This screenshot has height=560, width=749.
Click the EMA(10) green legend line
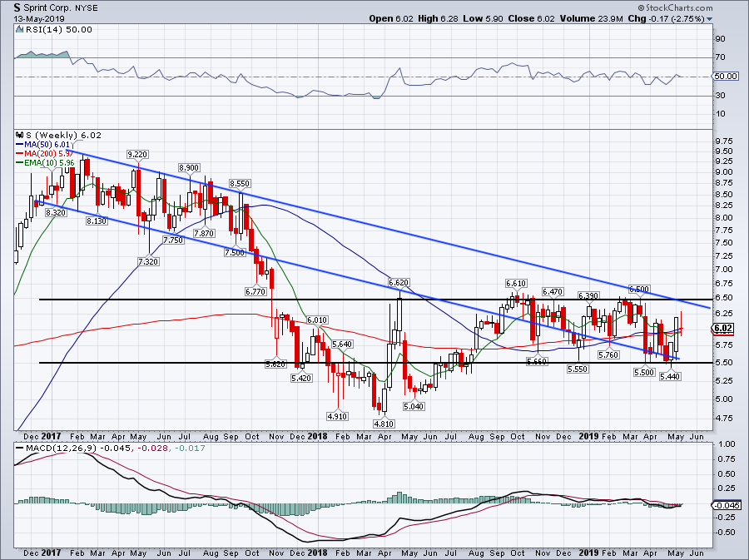[19, 163]
